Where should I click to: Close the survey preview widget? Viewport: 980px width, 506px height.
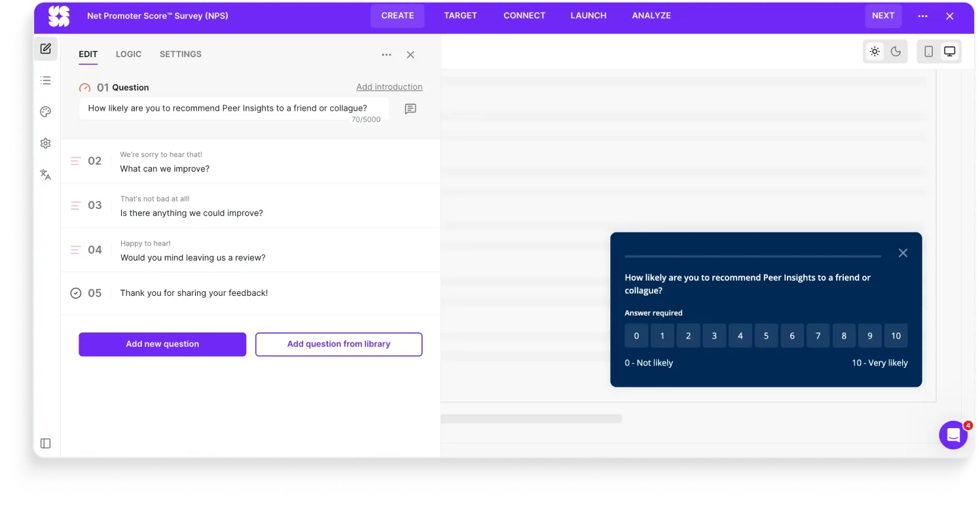(x=903, y=253)
